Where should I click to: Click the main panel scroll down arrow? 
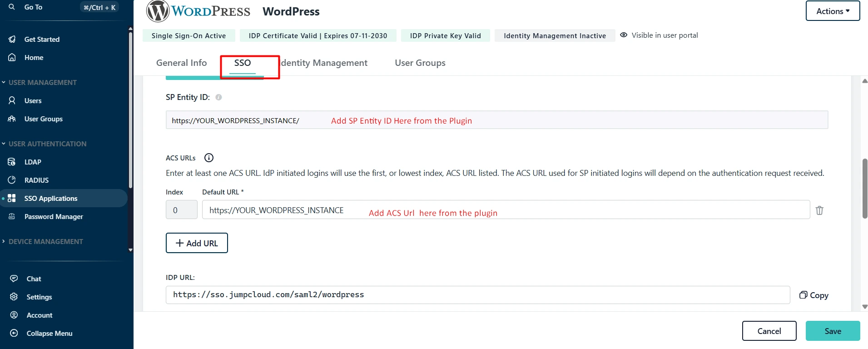tap(865, 307)
